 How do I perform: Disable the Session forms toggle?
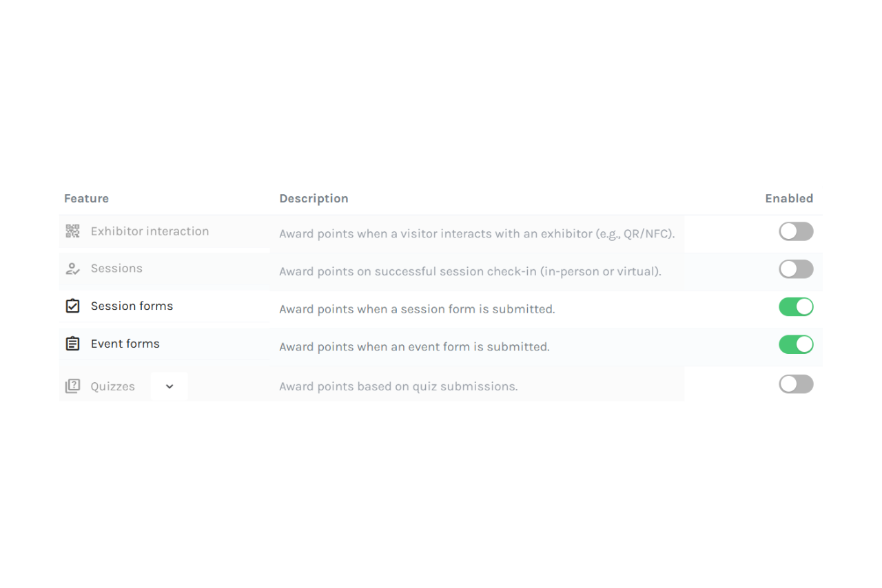click(x=796, y=306)
